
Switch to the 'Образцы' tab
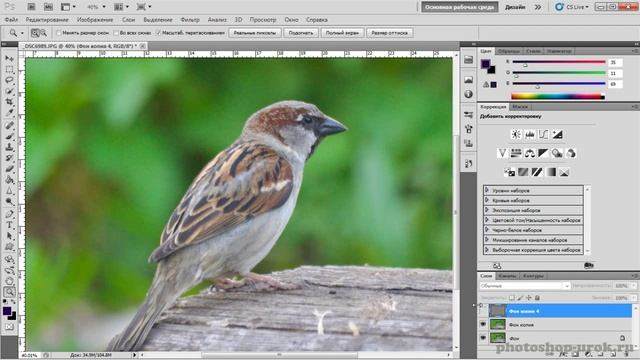tap(509, 51)
